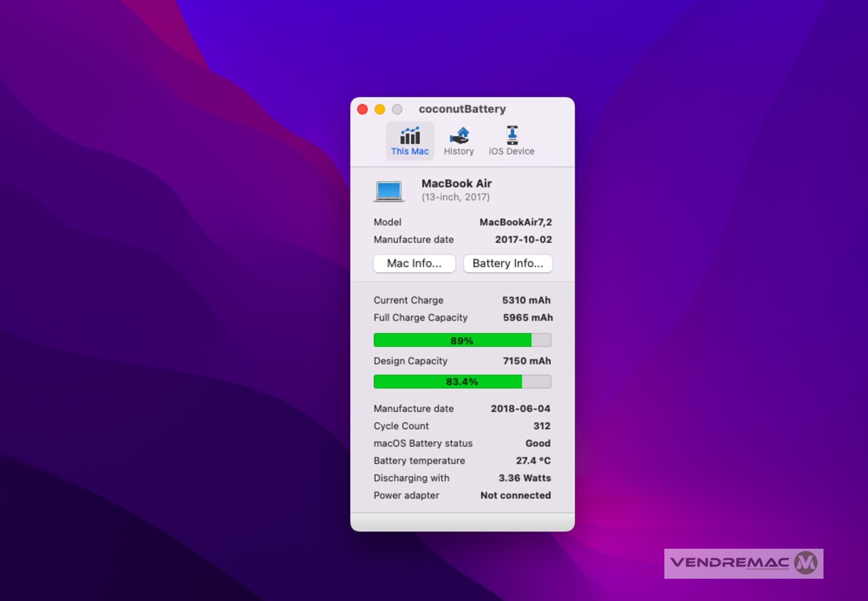Click the Good macOS Battery status
868x601 pixels.
tap(537, 444)
